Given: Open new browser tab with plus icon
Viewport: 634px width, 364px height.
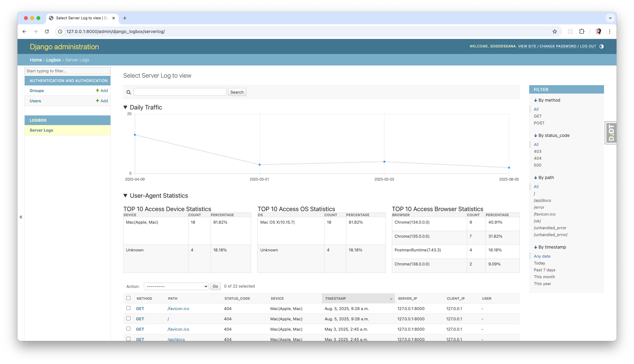Looking at the screenshot, I should [x=125, y=18].
